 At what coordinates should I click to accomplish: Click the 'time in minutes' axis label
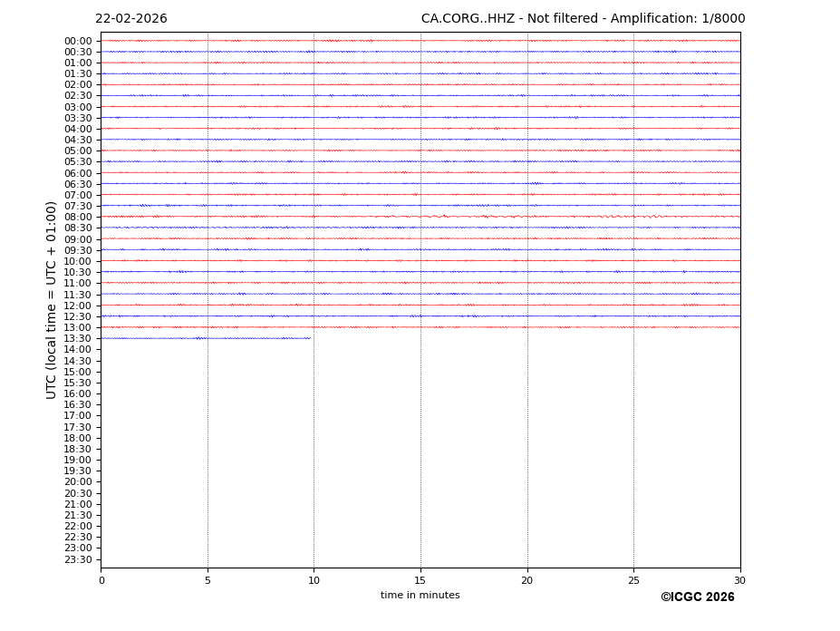[x=420, y=596]
